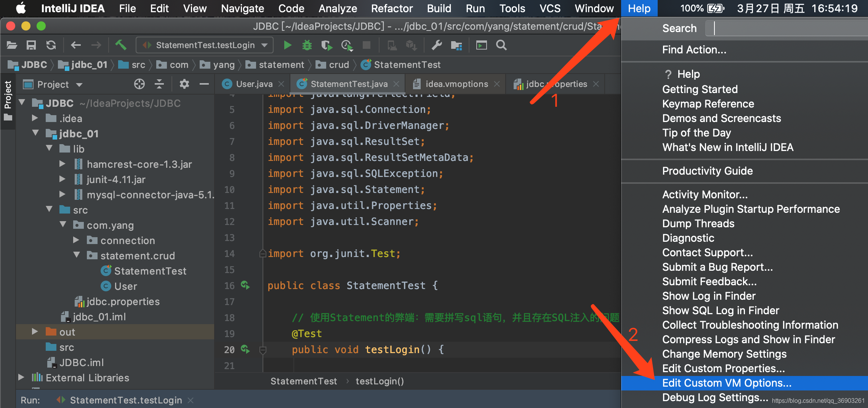Select jdbc.properties file in Project tree
The width and height of the screenshot is (868, 408).
point(117,301)
